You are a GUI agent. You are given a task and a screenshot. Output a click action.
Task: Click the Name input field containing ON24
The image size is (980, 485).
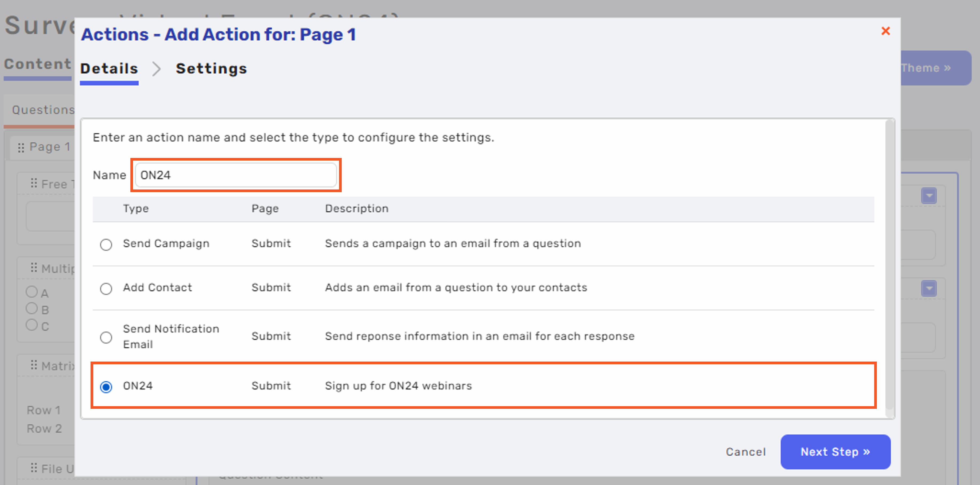pos(236,175)
